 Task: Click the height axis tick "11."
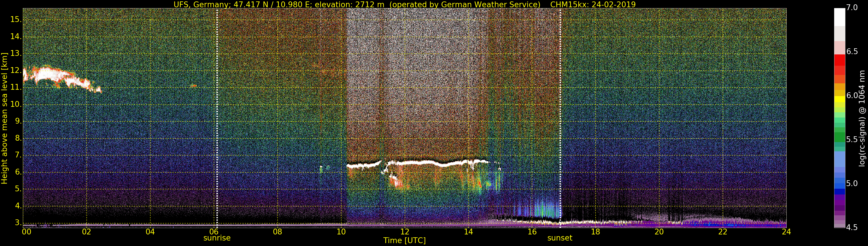coord(16,87)
